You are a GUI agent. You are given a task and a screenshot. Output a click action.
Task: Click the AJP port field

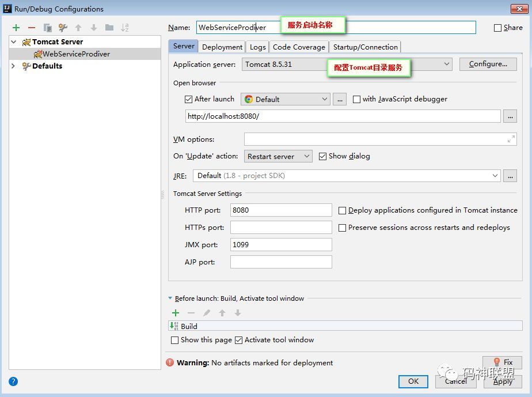281,262
